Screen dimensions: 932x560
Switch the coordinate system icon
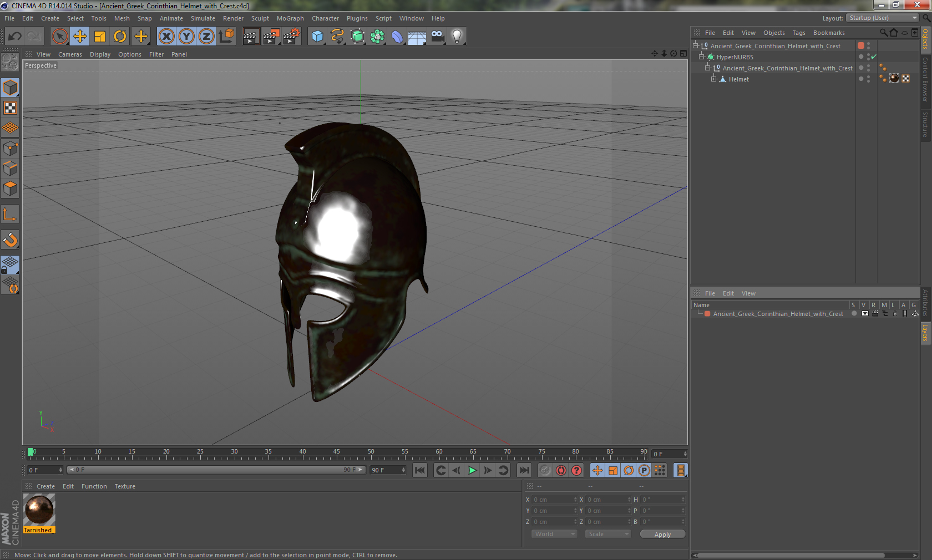[x=226, y=37]
